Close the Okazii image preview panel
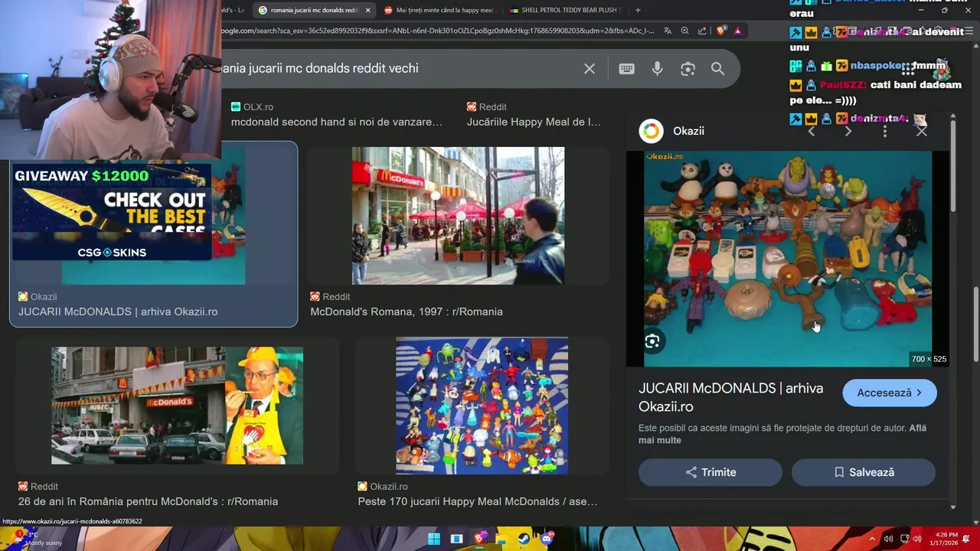The image size is (980, 551). [921, 132]
